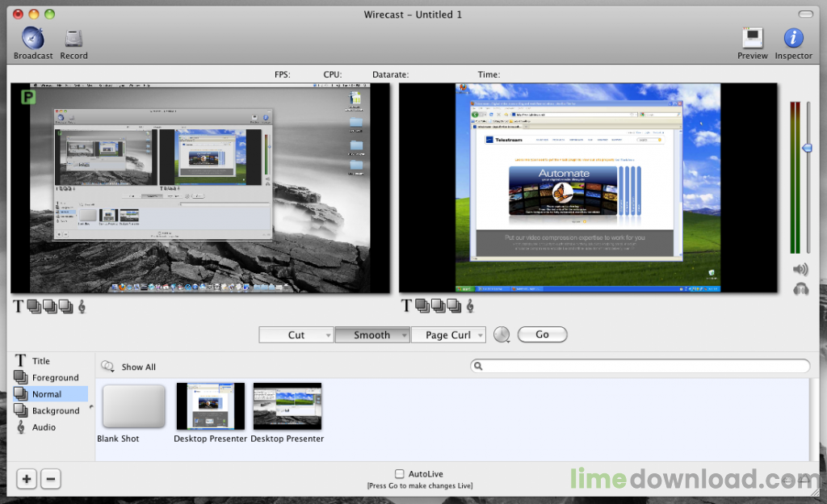Open the Cut transition dropdown
The height and width of the screenshot is (504, 827).
coord(296,334)
